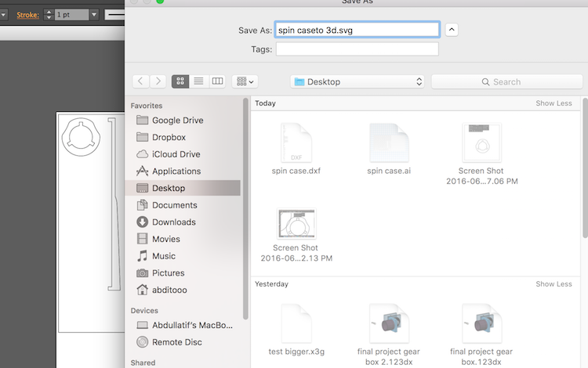Screen dimensions: 588x368
Task: Click the stroke weight stepper arrows
Action: 49,15
